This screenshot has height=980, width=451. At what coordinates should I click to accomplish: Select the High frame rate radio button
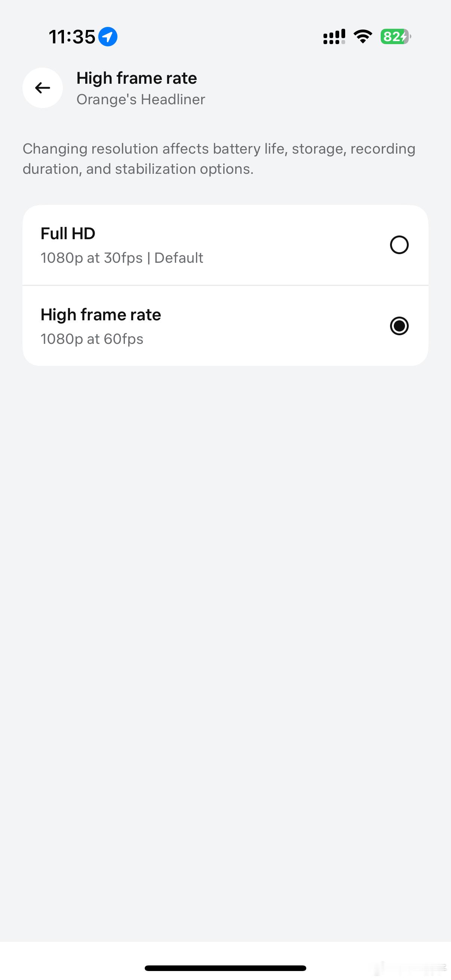[x=399, y=326]
